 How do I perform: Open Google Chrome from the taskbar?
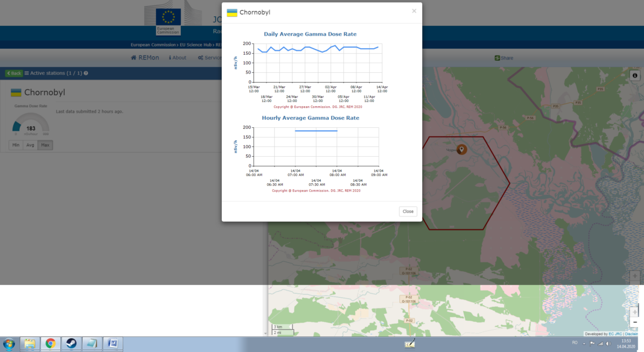pyautogui.click(x=51, y=344)
